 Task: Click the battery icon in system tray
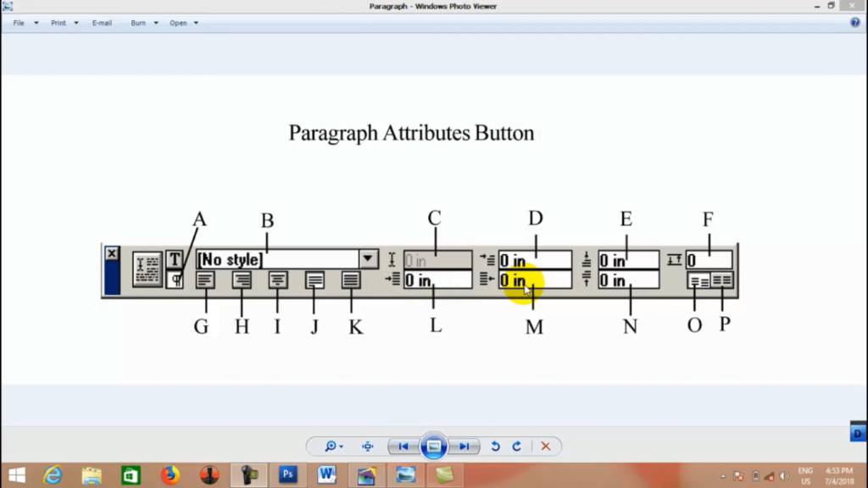(755, 476)
